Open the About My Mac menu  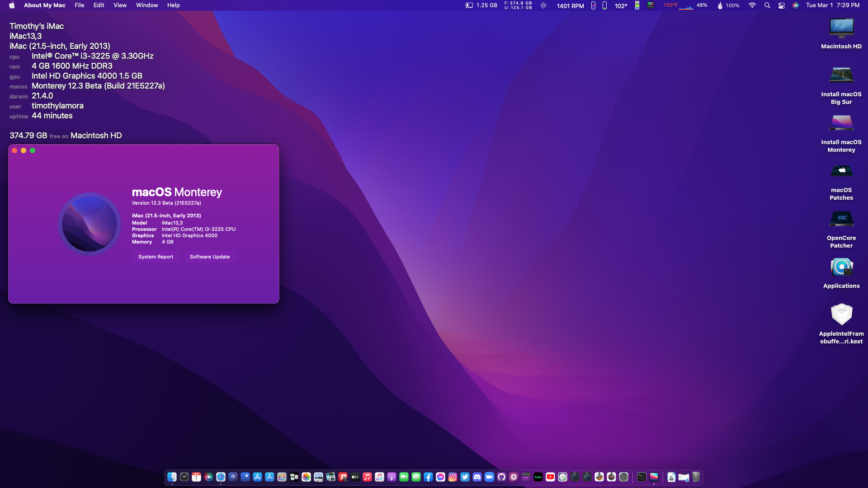(44, 5)
